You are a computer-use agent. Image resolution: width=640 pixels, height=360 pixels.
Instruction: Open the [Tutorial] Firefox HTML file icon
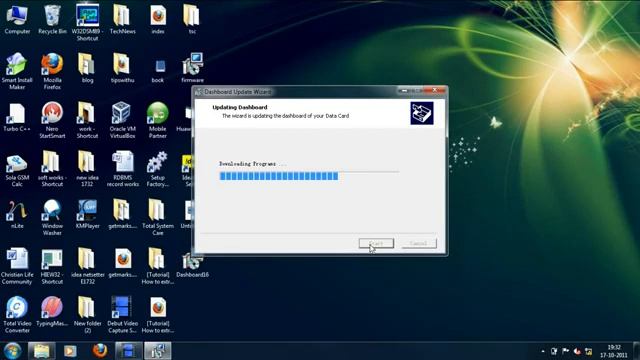(158, 315)
